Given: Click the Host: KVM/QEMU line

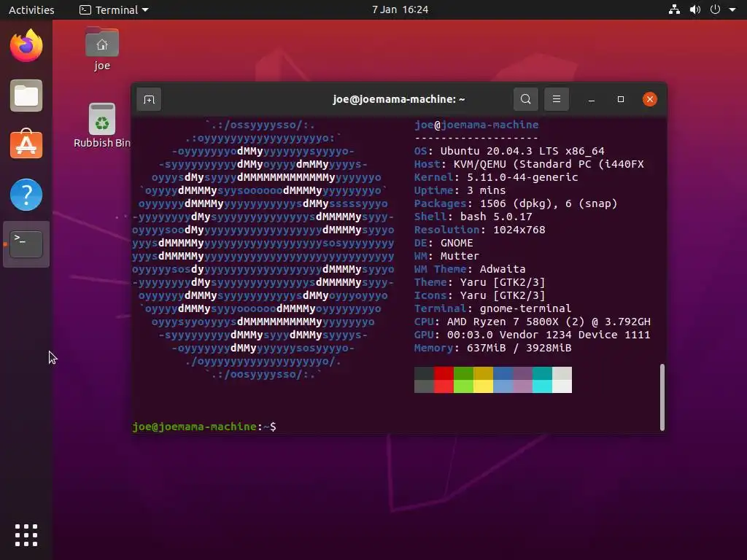Looking at the screenshot, I should tap(529, 164).
